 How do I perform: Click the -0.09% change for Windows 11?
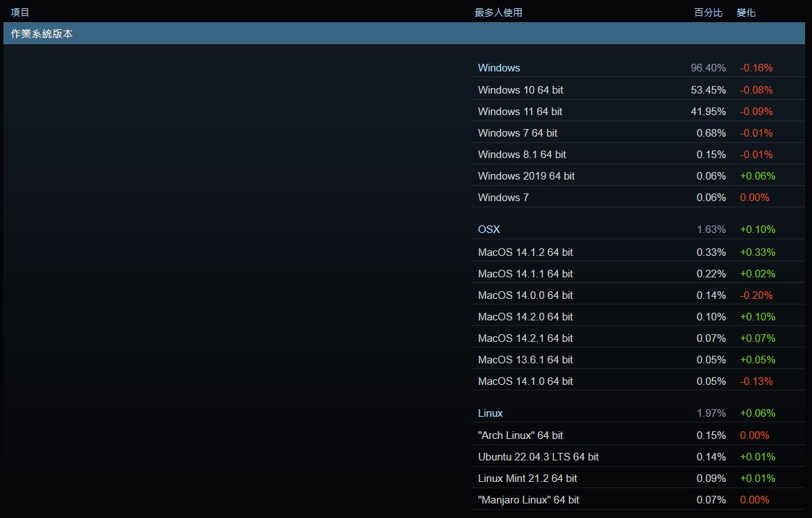(x=756, y=111)
